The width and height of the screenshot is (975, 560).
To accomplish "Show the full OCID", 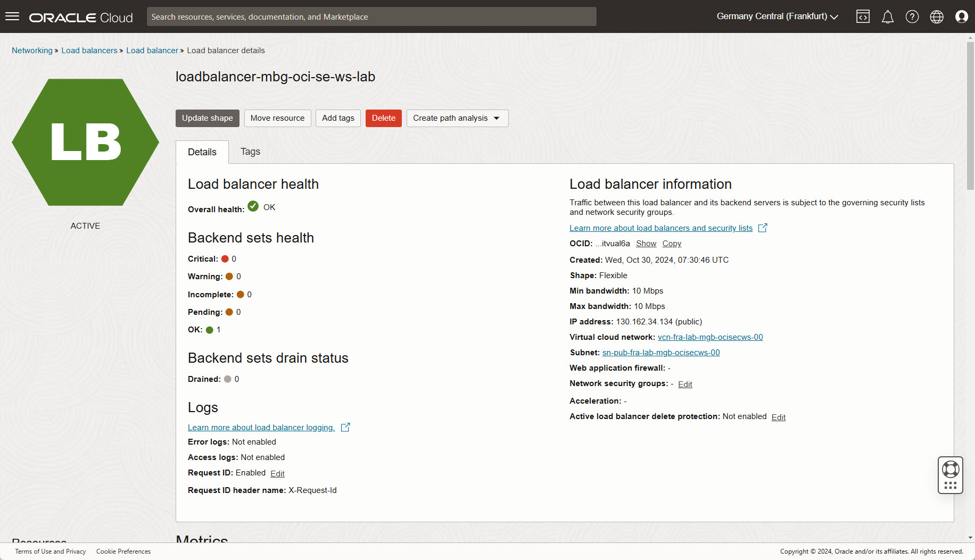I will coord(646,244).
